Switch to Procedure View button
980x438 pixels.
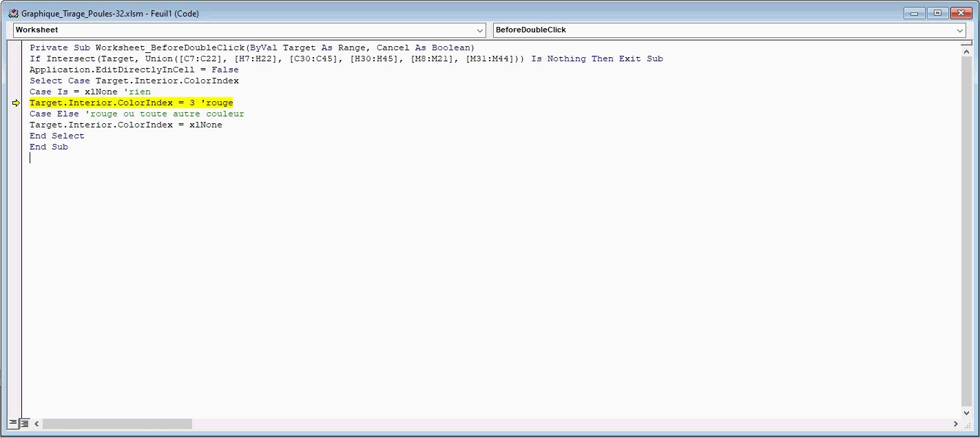(14, 424)
